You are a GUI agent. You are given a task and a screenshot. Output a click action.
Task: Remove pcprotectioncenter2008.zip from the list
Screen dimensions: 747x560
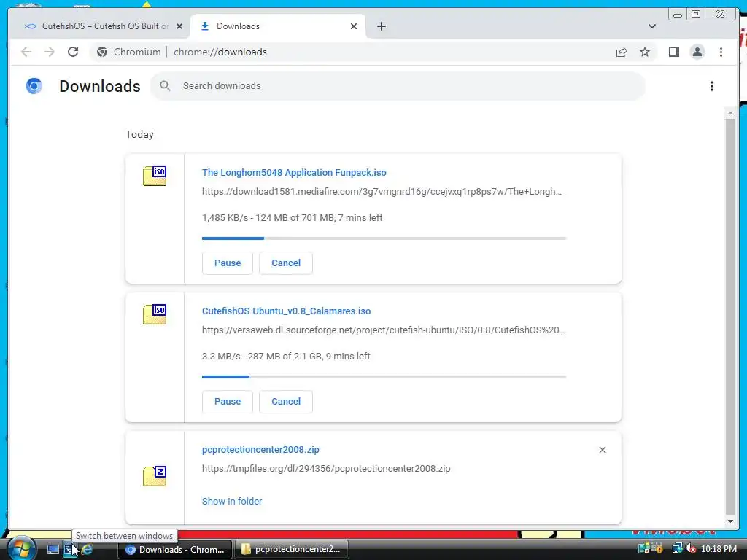point(602,450)
